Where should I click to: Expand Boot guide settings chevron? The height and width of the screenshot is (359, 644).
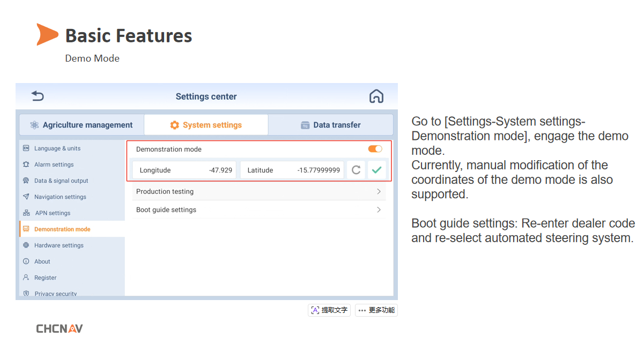[379, 210]
